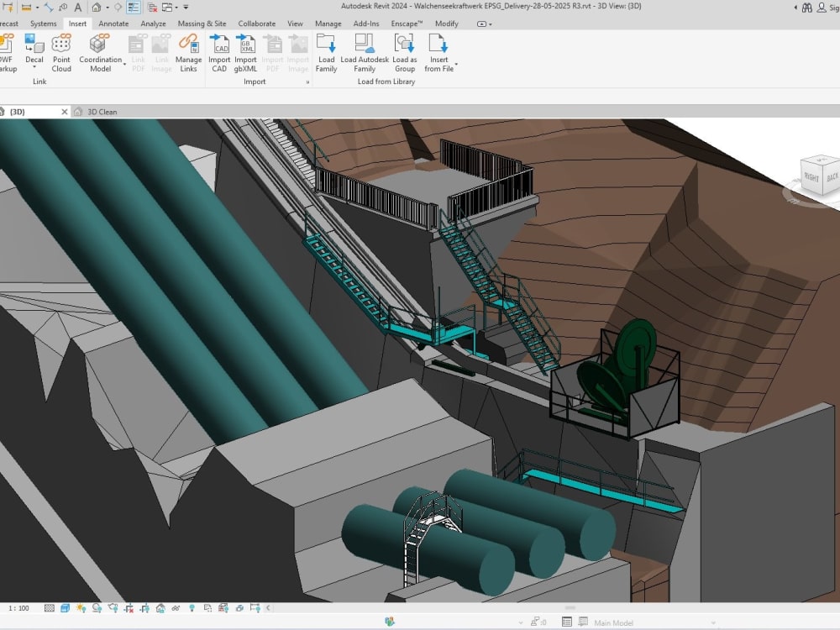Switch to the Annotate ribbon tab
Viewport: 840px width, 630px height.
[x=113, y=24]
